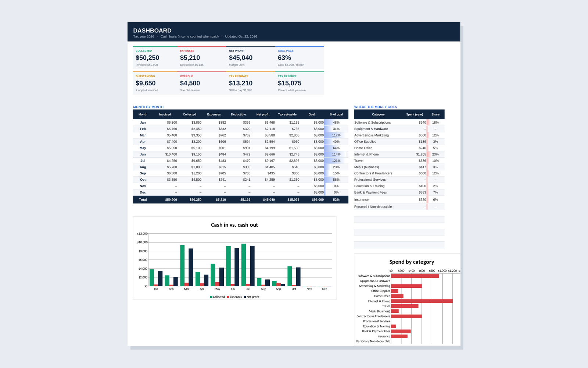The height and width of the screenshot is (368, 588).
Task: Select the Outstanding amount $9,650
Action: tap(146, 83)
